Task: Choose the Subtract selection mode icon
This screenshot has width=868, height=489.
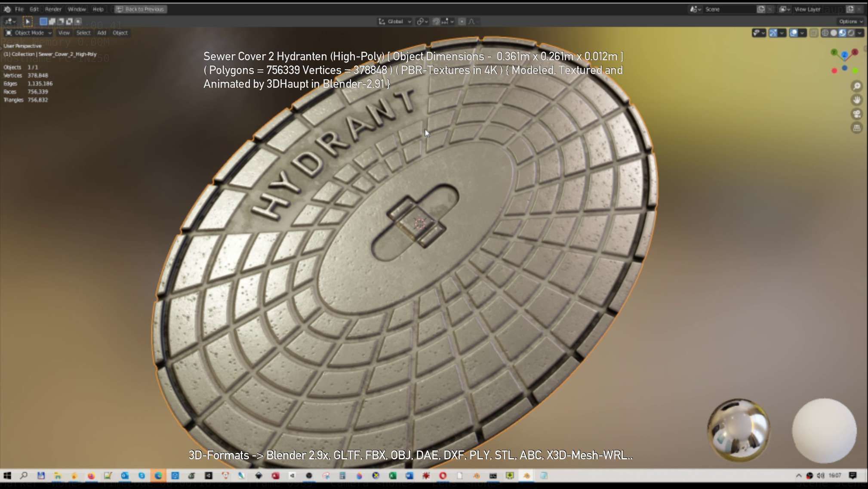Action: click(x=61, y=22)
